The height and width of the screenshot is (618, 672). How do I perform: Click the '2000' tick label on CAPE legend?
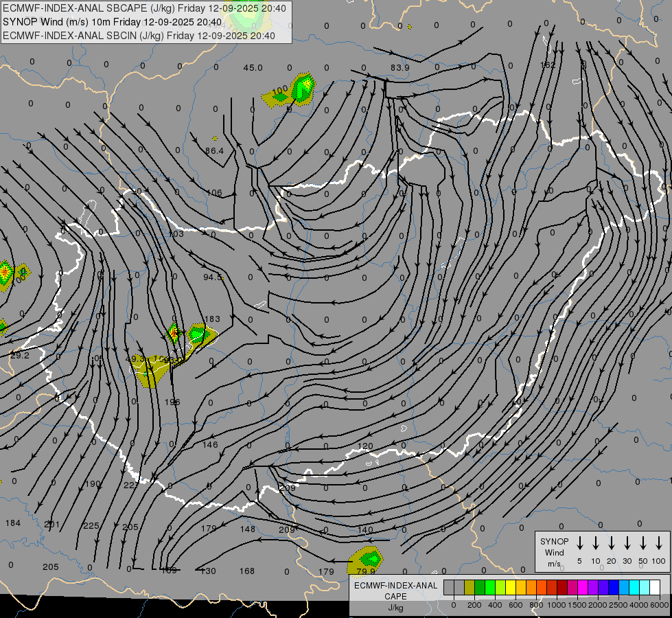click(x=597, y=605)
